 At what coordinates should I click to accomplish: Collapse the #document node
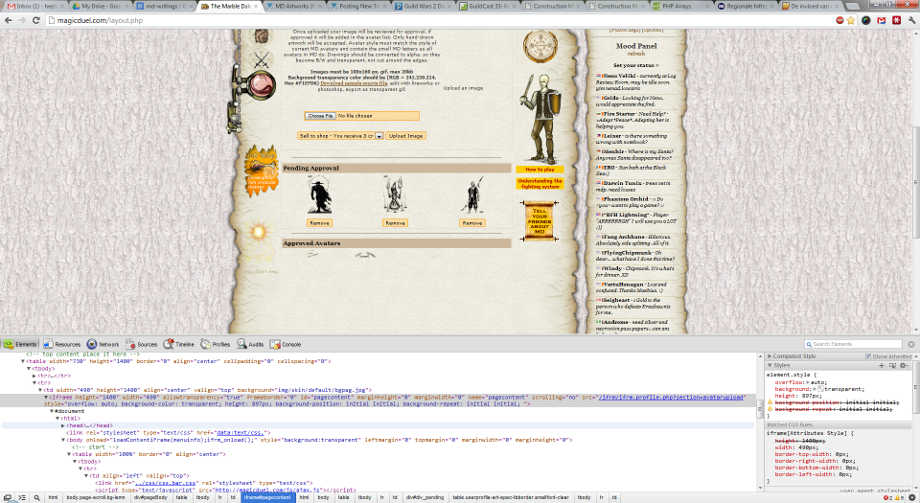52,411
